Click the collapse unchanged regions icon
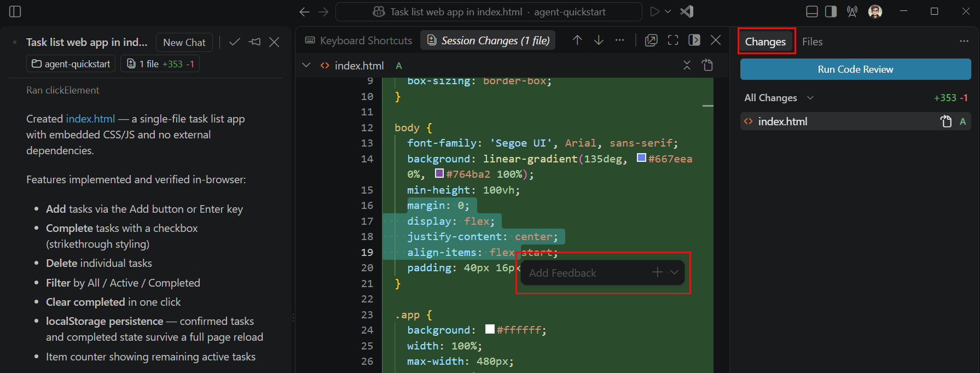Image resolution: width=980 pixels, height=373 pixels. 687,65
